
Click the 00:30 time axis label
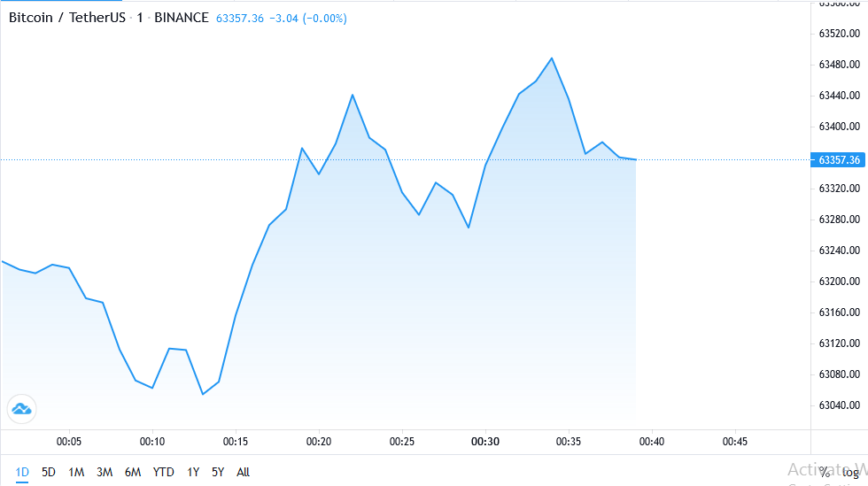485,441
